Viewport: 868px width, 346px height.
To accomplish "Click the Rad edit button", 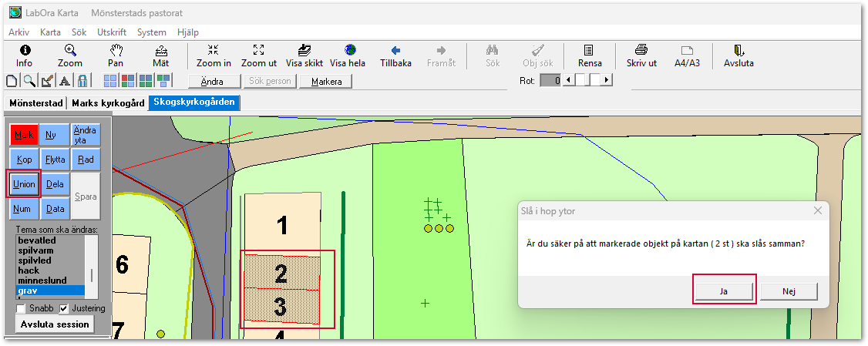I will click(x=86, y=160).
